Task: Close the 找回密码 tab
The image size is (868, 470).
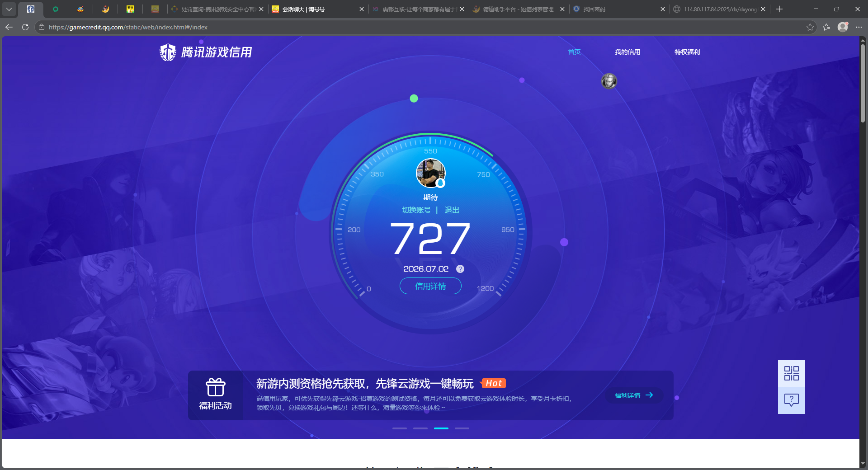Action: pyautogui.click(x=663, y=9)
